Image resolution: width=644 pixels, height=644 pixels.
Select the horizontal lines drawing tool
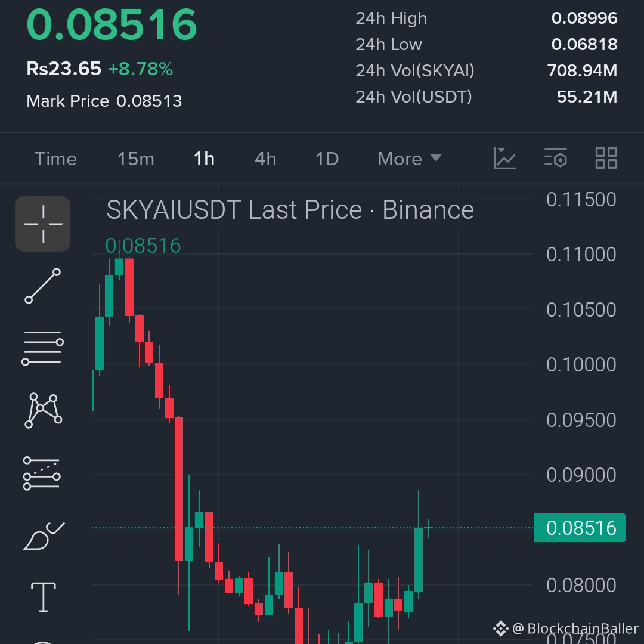(43, 348)
